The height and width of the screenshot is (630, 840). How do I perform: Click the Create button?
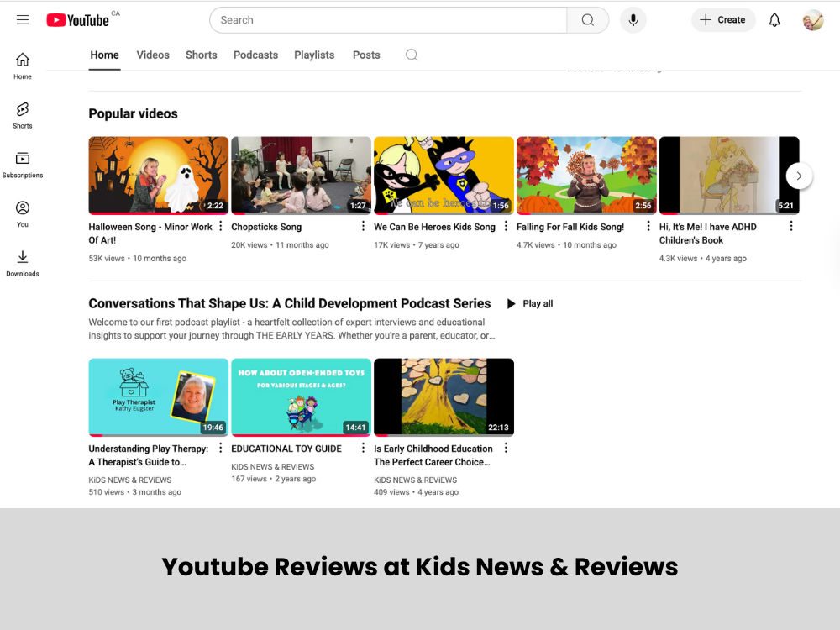coord(722,20)
